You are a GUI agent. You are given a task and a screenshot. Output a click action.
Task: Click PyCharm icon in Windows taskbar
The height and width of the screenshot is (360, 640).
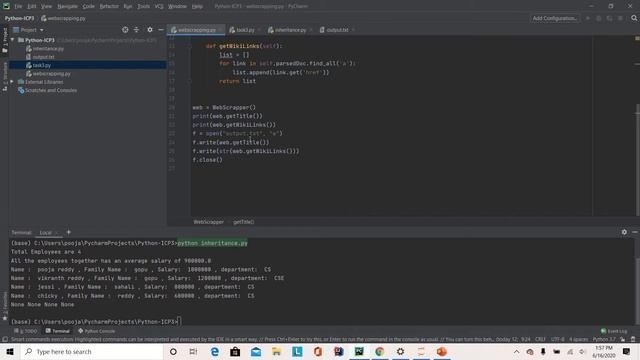[x=359, y=351]
